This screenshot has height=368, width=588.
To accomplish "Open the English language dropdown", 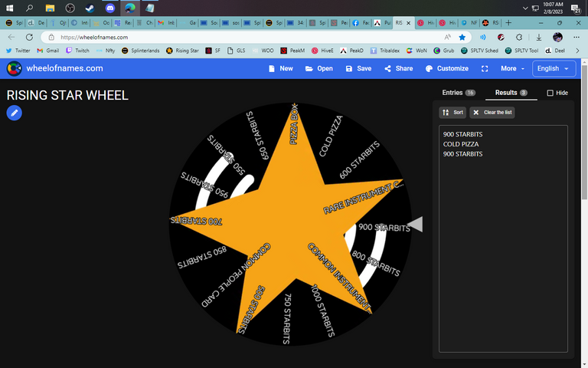I will coord(554,69).
